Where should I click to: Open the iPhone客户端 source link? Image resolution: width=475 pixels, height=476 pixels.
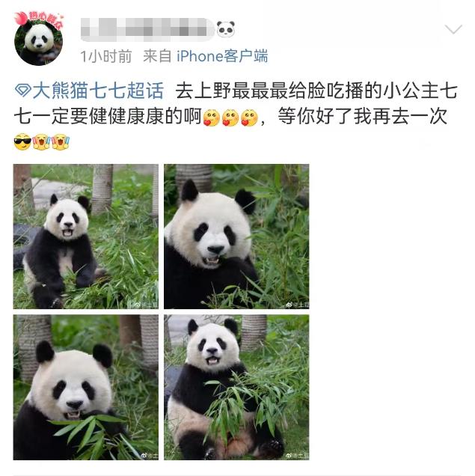tap(222, 56)
